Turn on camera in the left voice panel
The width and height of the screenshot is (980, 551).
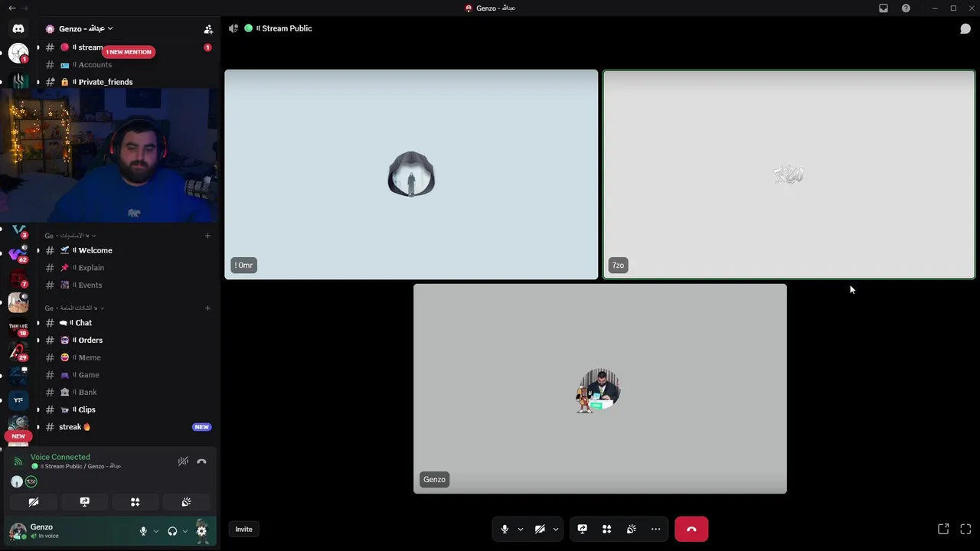(34, 502)
